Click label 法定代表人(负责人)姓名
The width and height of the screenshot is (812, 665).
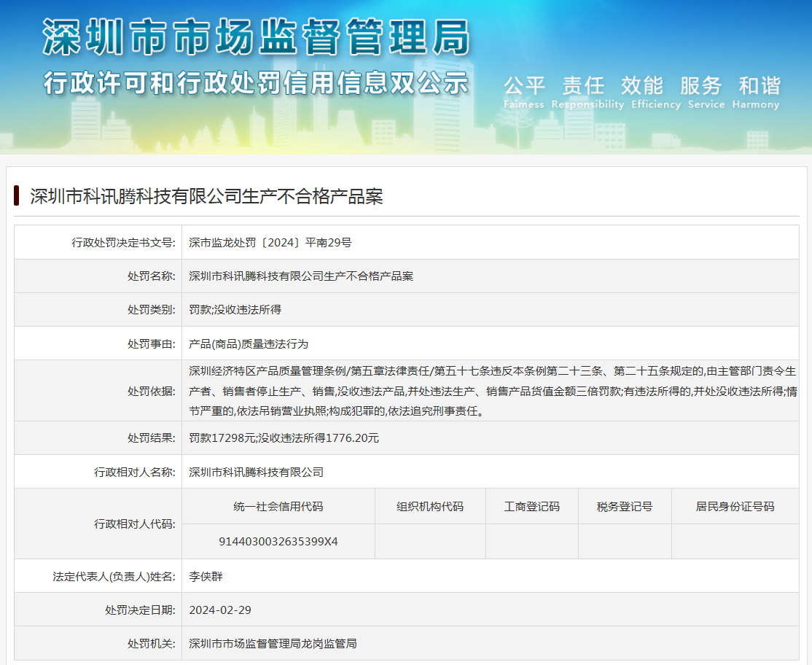[x=114, y=577]
